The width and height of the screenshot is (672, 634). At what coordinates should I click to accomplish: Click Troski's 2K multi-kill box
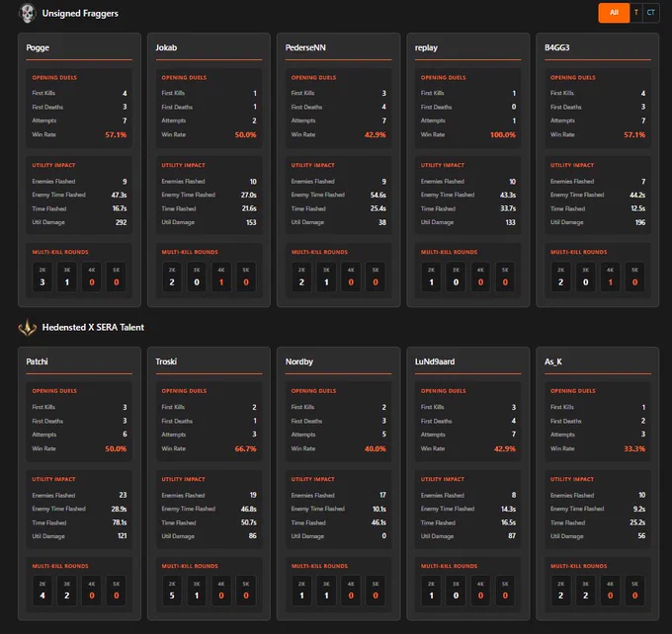coord(172,591)
